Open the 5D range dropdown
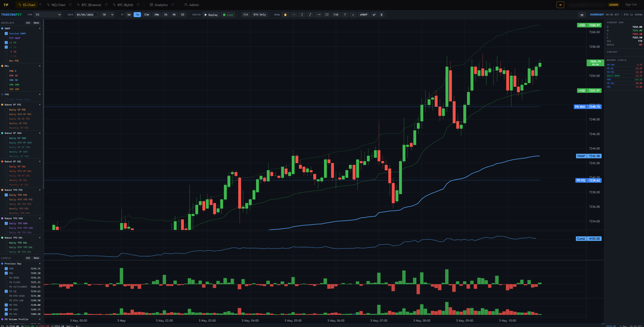 [108, 15]
